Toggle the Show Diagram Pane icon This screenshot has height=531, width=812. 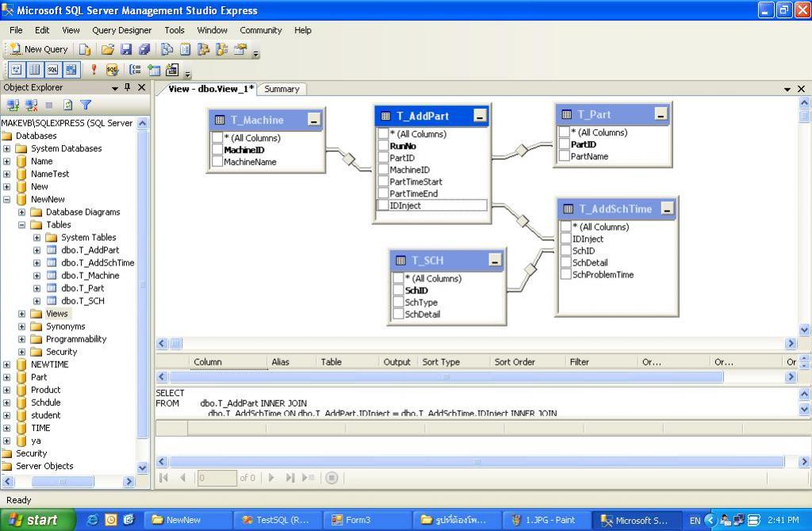17,70
